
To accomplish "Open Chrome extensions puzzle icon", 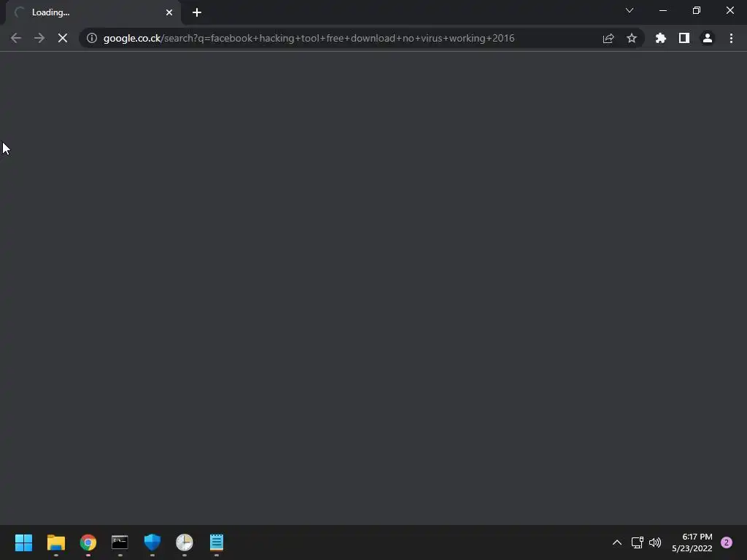I will click(x=661, y=38).
